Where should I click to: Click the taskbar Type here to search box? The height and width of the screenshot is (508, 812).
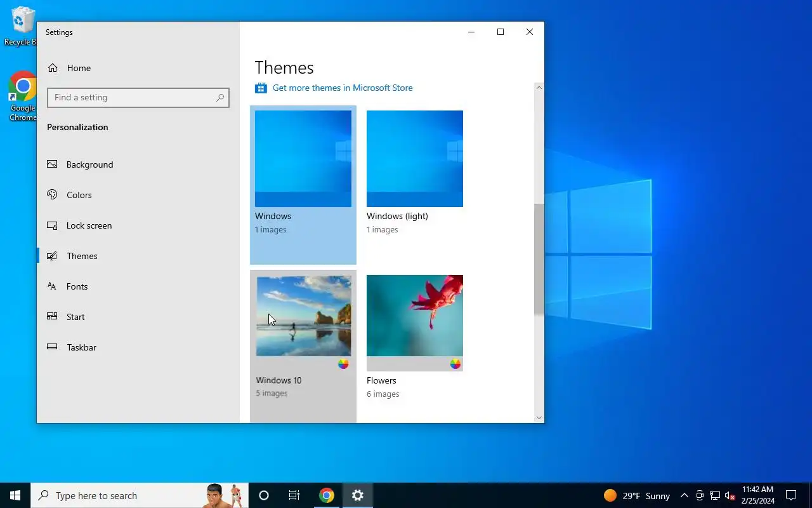(140, 495)
